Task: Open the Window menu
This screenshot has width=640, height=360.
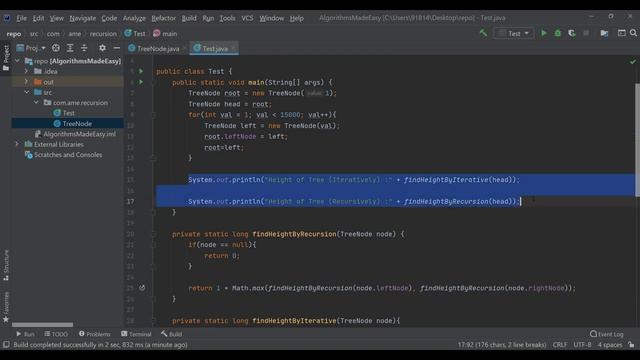Action: (x=271, y=18)
